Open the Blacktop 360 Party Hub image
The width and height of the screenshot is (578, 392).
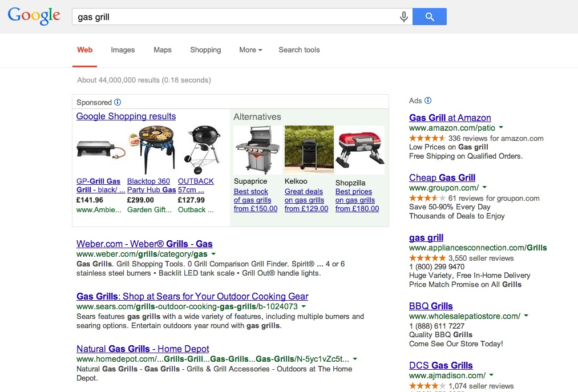pos(151,150)
